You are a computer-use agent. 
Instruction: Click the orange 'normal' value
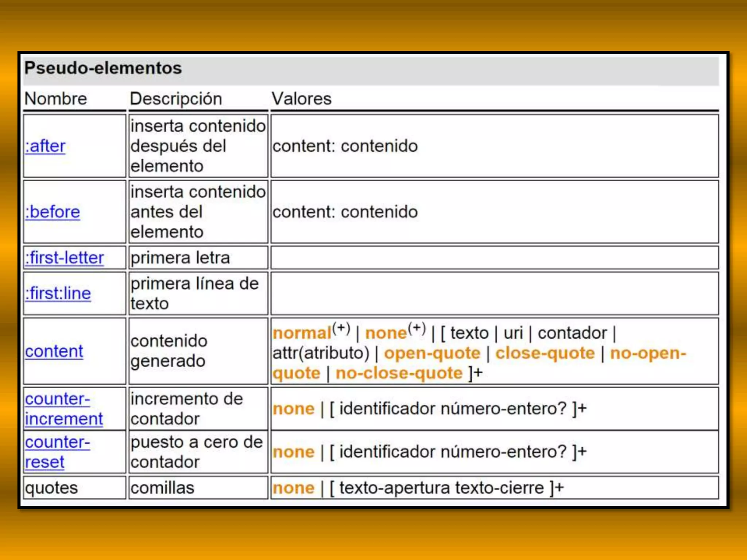(302, 333)
